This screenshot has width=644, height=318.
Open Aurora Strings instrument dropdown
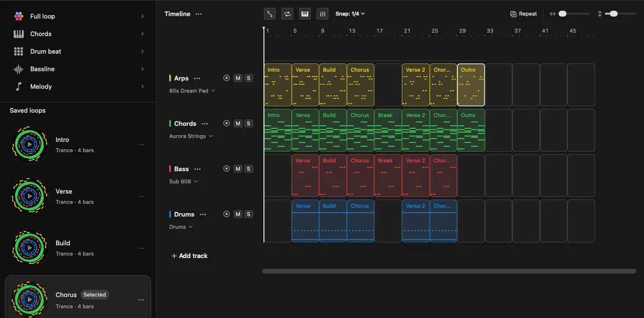tap(191, 136)
